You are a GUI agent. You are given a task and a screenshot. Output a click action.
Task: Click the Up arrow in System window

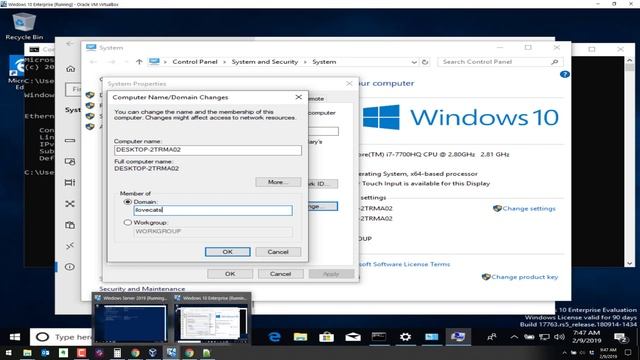coord(139,62)
